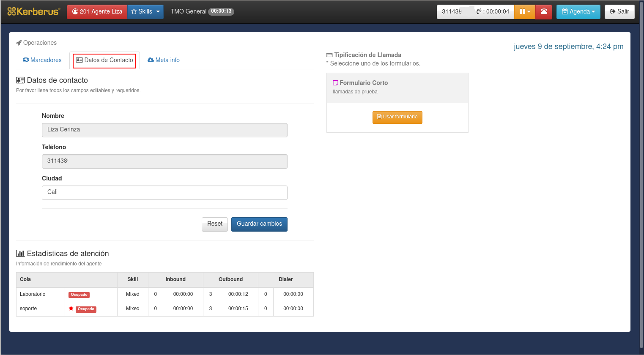The width and height of the screenshot is (644, 355).
Task: Click the Kerberus logo
Action: tap(34, 11)
